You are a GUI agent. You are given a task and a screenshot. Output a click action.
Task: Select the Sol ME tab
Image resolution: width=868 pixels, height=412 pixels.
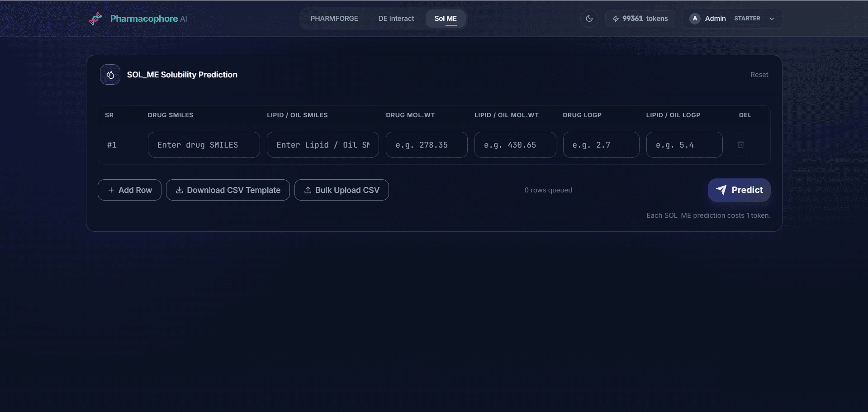coord(446,19)
